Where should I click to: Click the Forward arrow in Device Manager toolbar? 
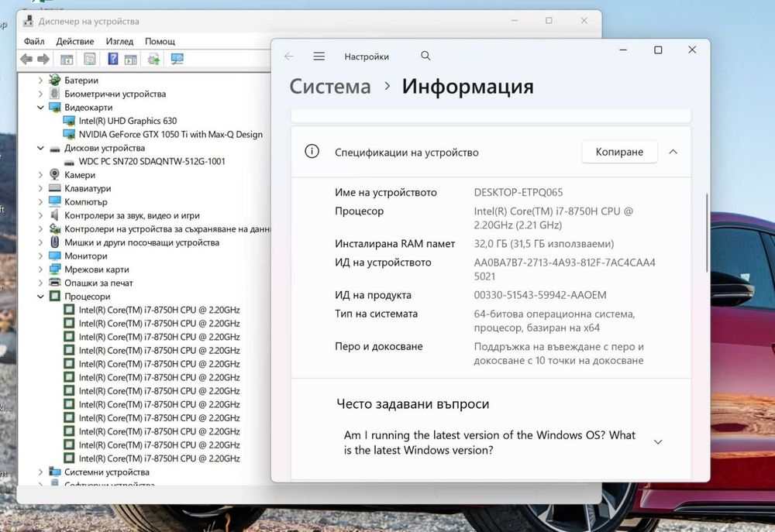tap(43, 60)
